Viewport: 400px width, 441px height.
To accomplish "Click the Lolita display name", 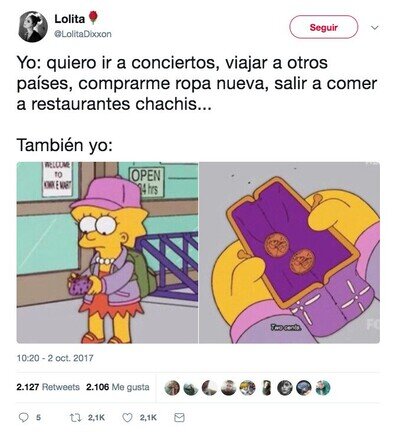I will tap(70, 19).
